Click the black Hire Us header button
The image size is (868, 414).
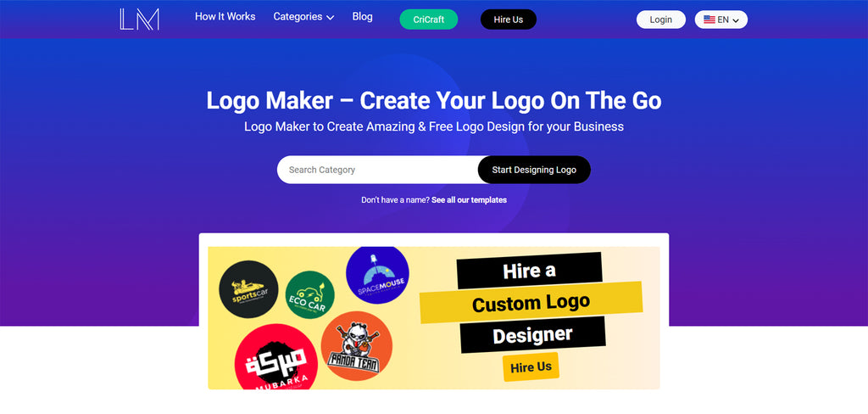click(x=509, y=20)
